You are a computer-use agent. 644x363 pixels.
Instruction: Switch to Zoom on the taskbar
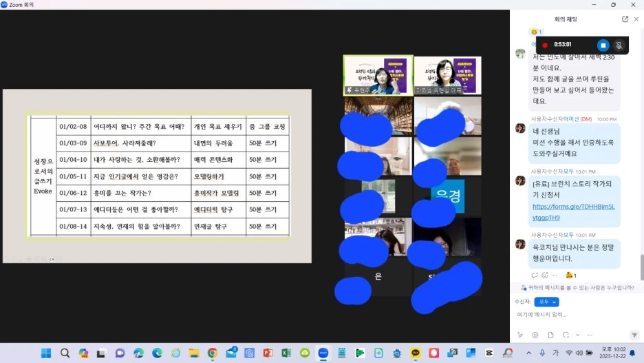(323, 353)
